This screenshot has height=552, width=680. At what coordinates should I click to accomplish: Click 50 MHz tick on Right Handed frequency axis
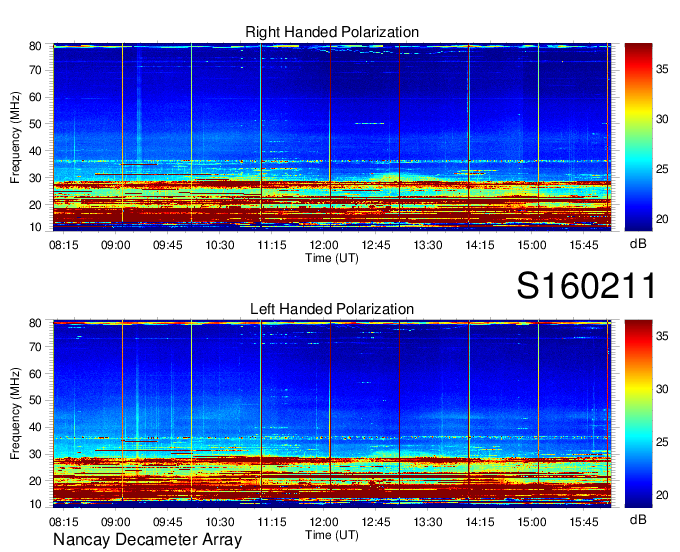[x=35, y=124]
